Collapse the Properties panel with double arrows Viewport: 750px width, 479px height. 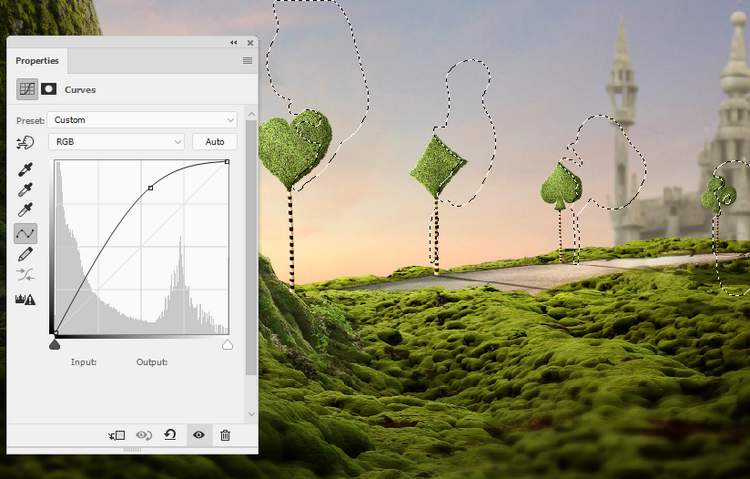point(234,43)
